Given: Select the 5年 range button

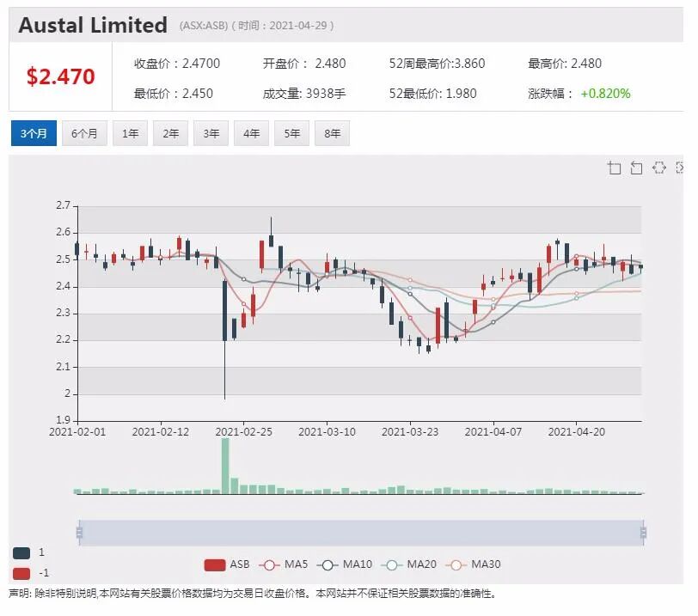Looking at the screenshot, I should (x=292, y=133).
